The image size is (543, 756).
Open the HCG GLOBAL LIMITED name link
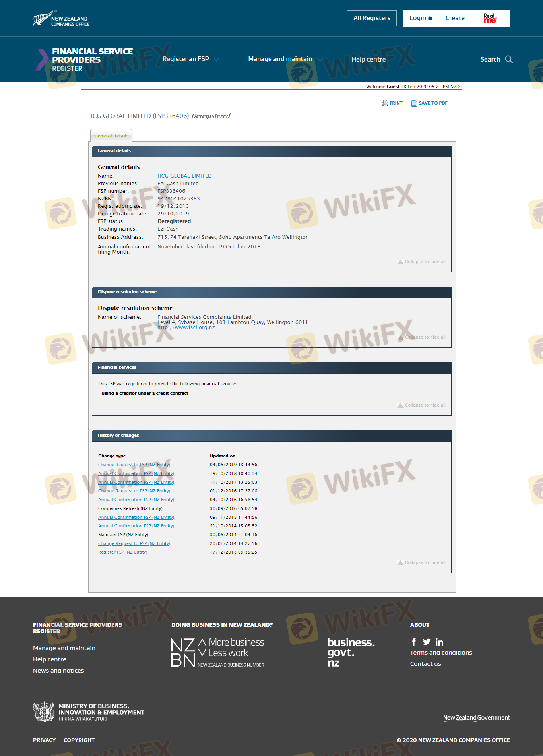184,176
